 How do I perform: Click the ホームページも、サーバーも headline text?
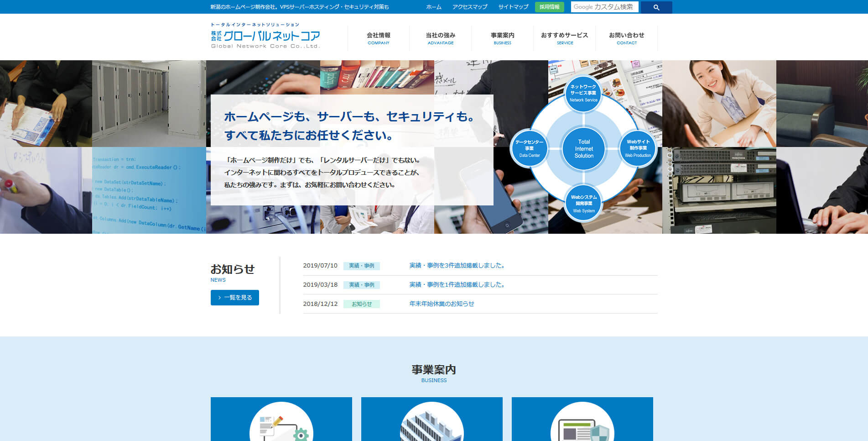pos(350,126)
